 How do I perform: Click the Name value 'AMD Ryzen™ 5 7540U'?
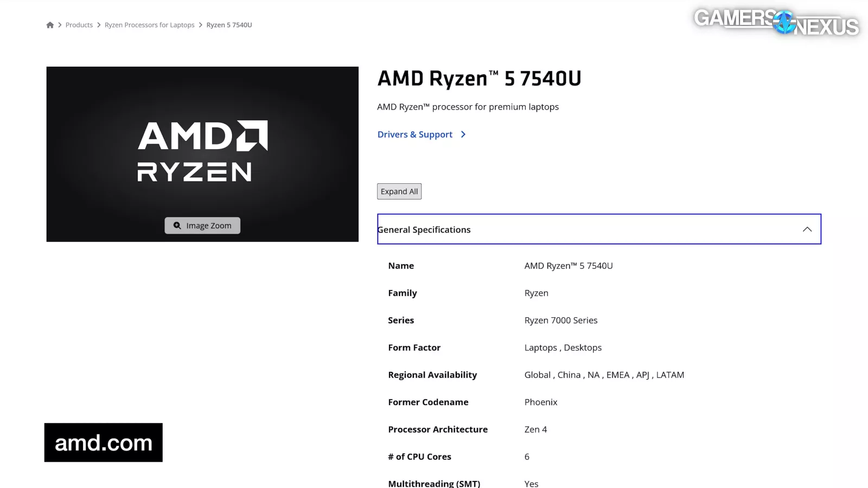coord(569,266)
